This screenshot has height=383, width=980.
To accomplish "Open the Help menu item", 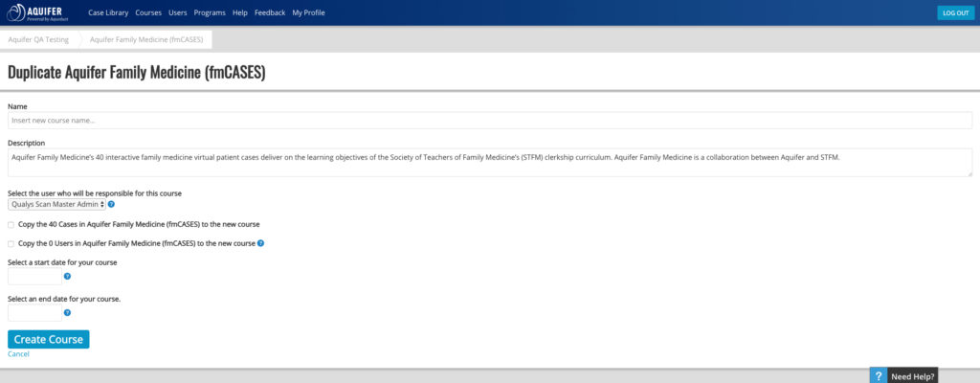I will (x=240, y=12).
